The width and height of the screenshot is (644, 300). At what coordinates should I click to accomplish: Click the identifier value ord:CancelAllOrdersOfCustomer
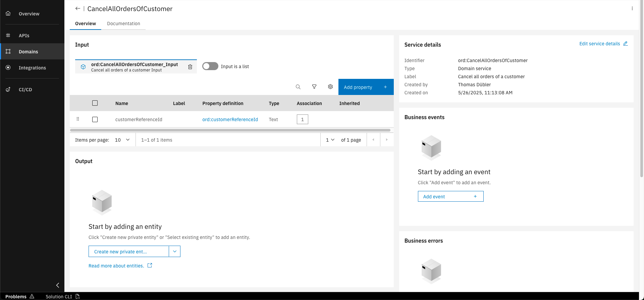tap(493, 60)
